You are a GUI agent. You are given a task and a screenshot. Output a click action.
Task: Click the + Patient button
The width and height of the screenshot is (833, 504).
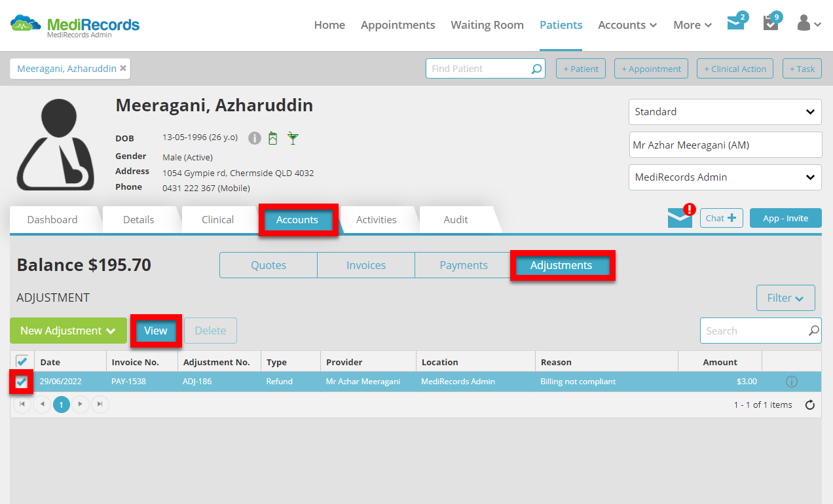tap(581, 69)
